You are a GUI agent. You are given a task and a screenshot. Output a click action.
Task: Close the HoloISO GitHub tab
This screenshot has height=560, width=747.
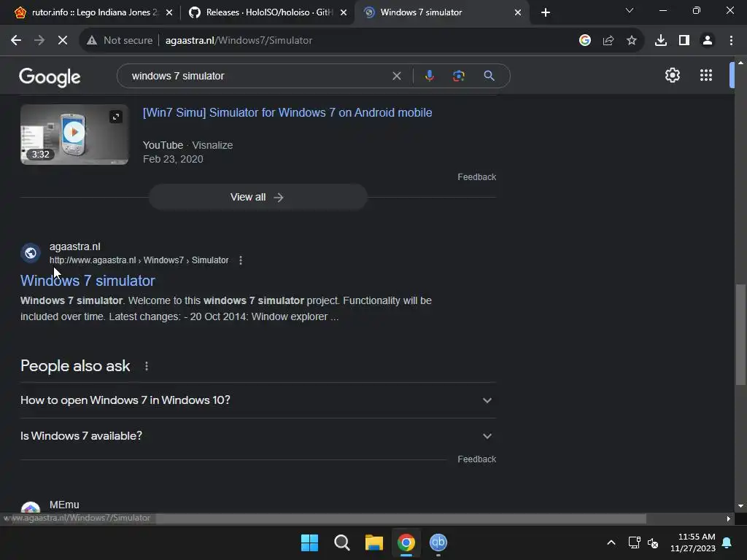click(344, 12)
